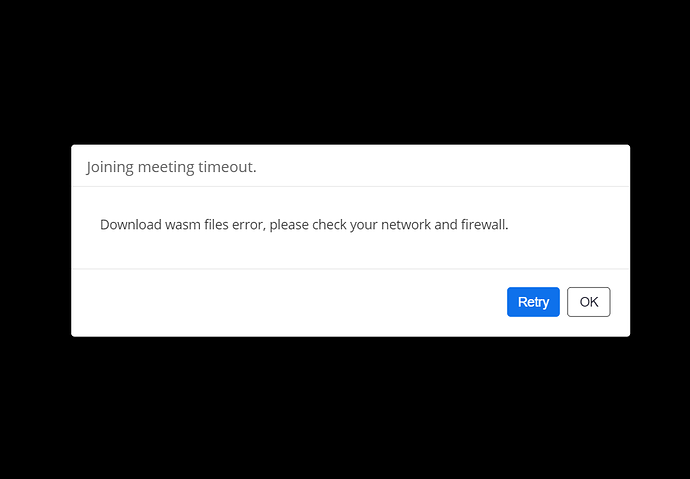Click the word 'firewall' in the message
The height and width of the screenshot is (479, 690).
coord(483,225)
